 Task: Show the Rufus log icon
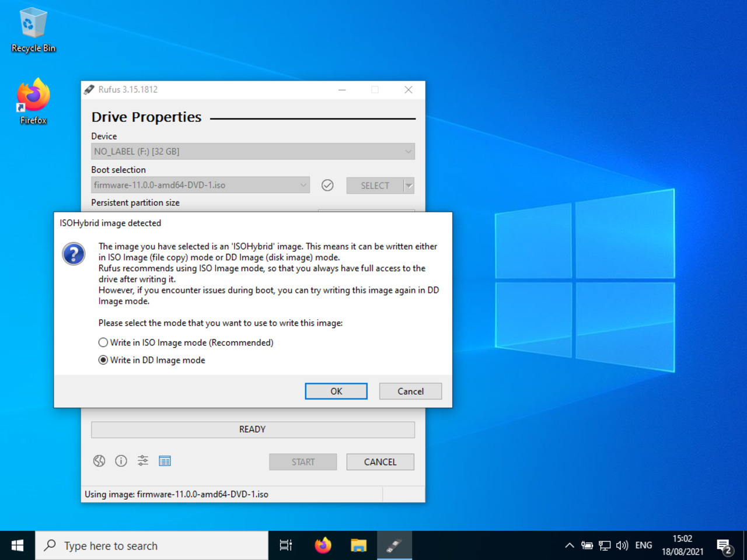pos(165,461)
